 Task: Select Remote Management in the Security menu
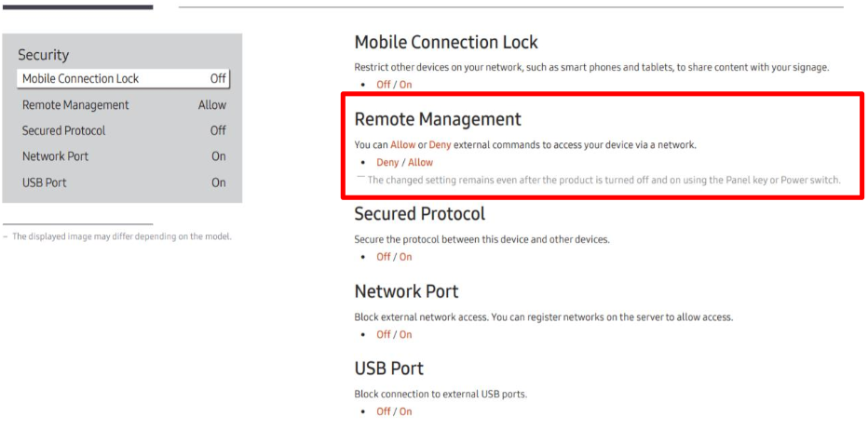click(x=75, y=105)
